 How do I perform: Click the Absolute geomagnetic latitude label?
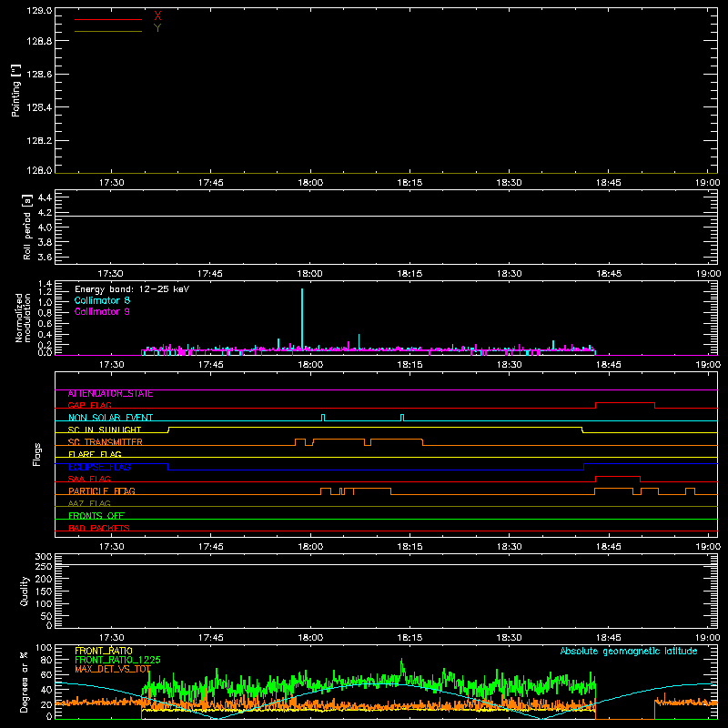(x=629, y=652)
